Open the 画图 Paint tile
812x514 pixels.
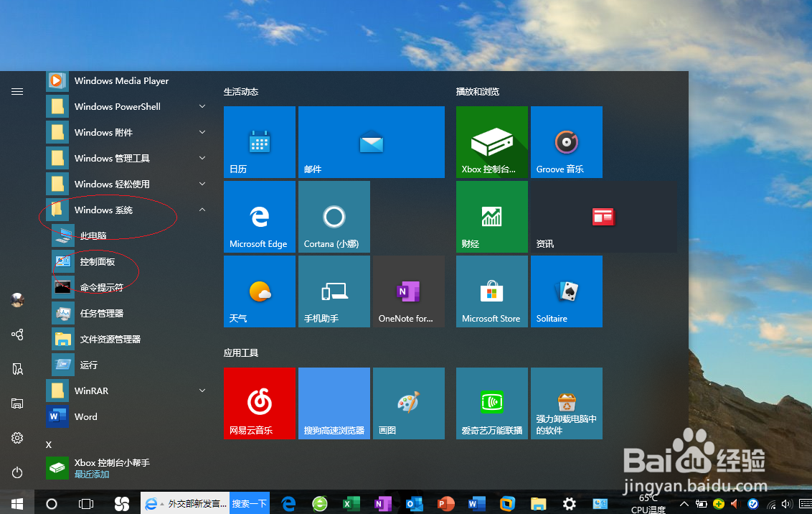[x=409, y=403]
